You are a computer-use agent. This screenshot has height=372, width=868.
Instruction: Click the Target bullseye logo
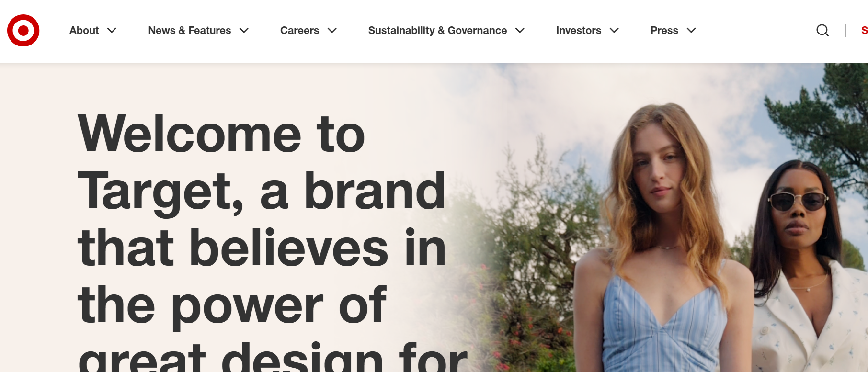(x=23, y=30)
